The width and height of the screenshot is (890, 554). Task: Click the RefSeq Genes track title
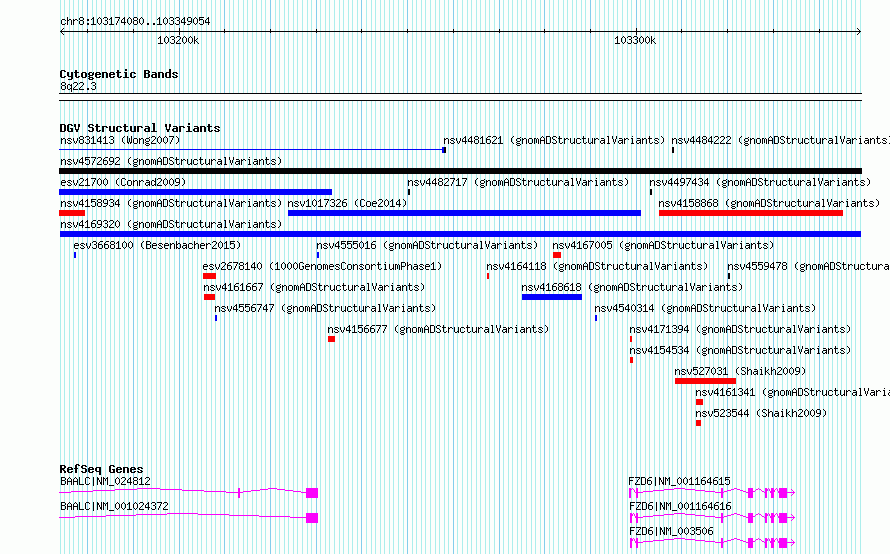(102, 469)
